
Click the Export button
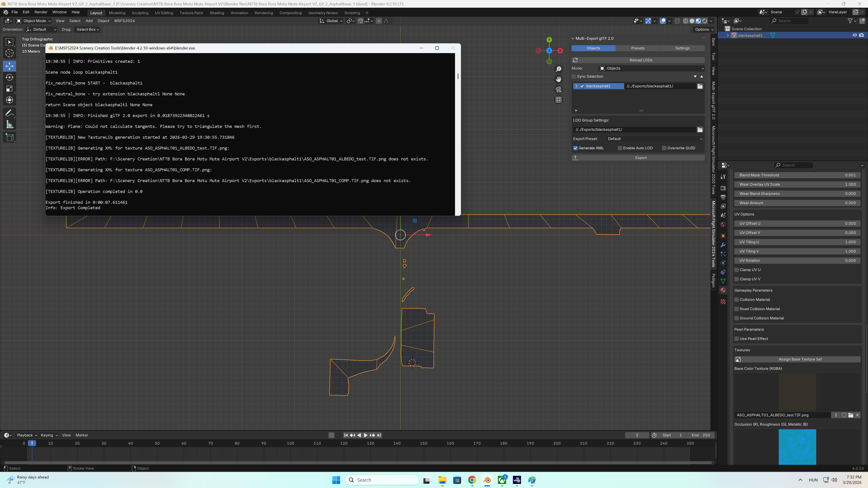coord(641,158)
